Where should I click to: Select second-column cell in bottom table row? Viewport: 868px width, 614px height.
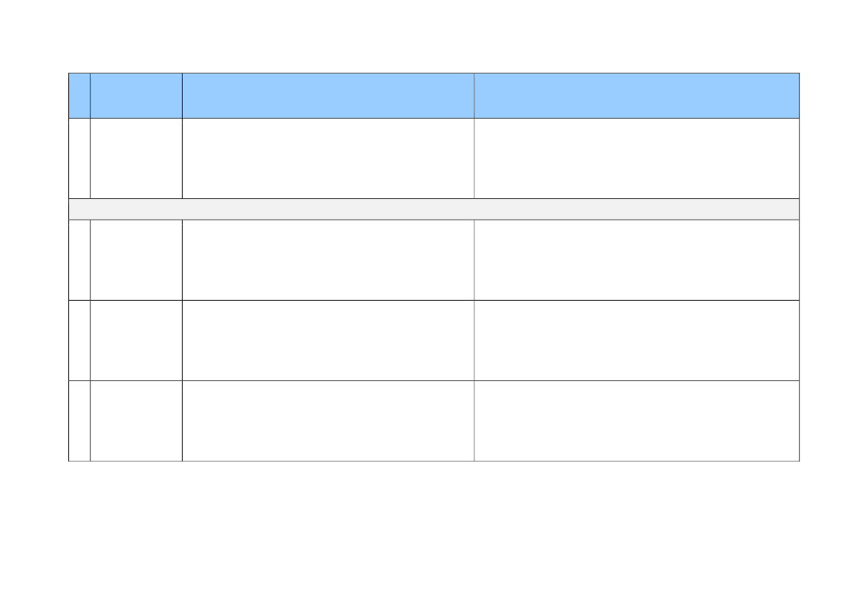136,421
